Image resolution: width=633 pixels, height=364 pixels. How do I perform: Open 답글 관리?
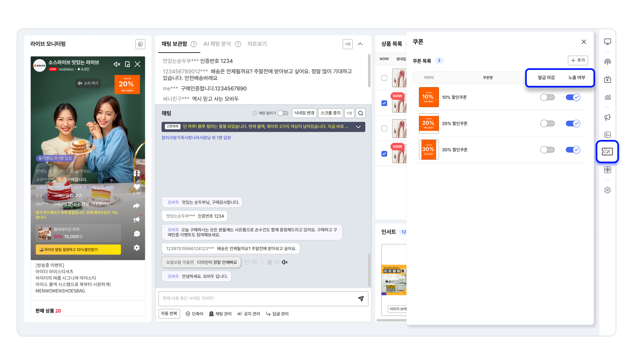pos(277,314)
